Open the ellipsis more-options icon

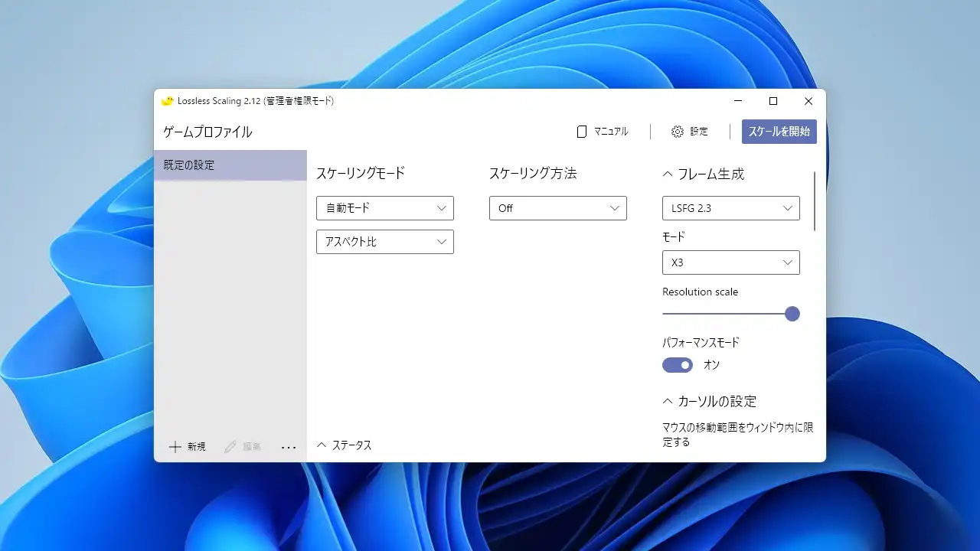coord(288,447)
